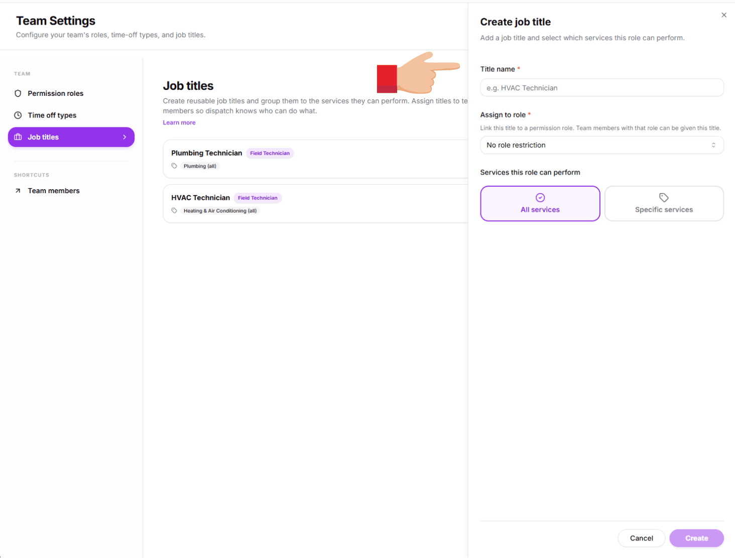Screen dimensions: 735x560
Task: Focus the Title name input field
Action: point(601,88)
